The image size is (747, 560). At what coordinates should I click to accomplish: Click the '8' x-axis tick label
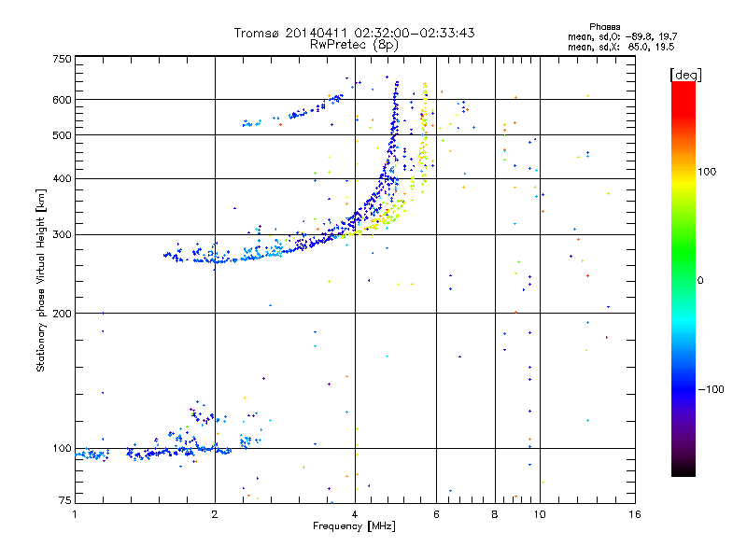[495, 514]
